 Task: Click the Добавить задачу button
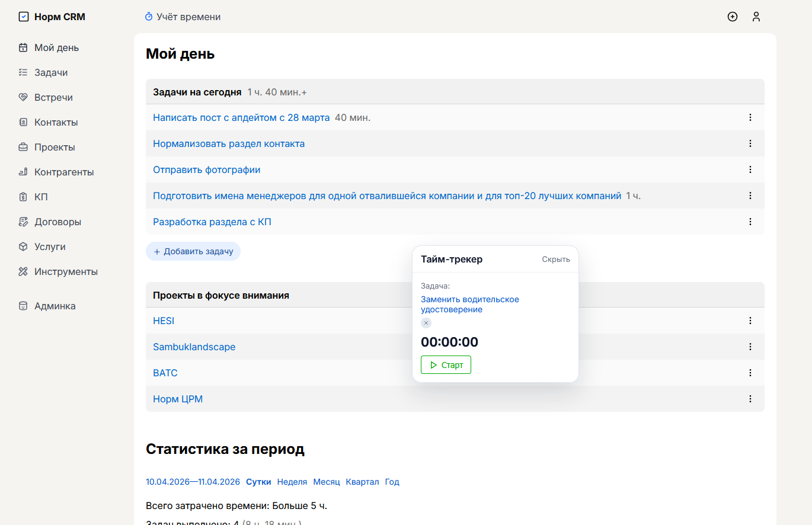(193, 251)
